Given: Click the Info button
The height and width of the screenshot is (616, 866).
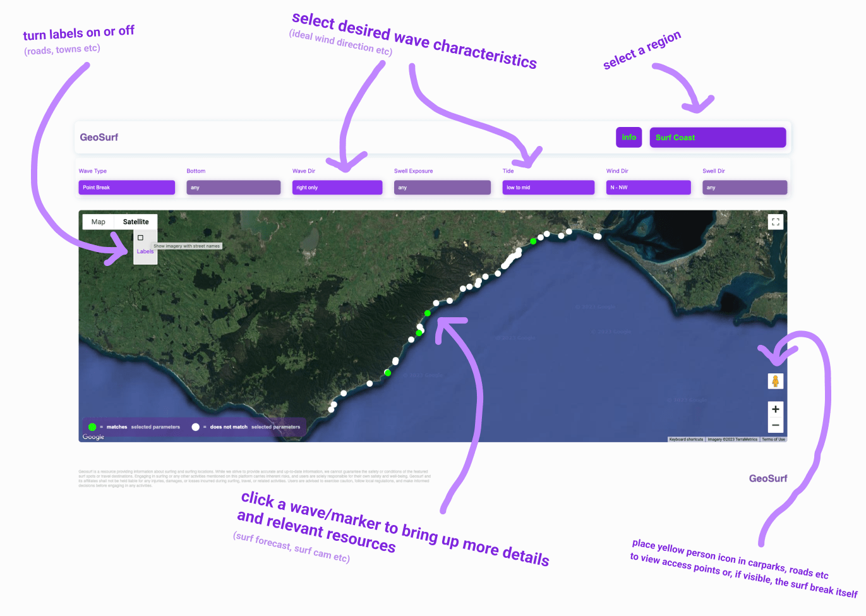Looking at the screenshot, I should (629, 137).
